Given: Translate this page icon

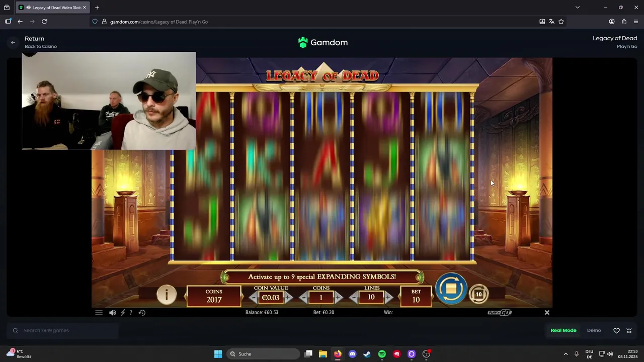Looking at the screenshot, I should pos(551,22).
